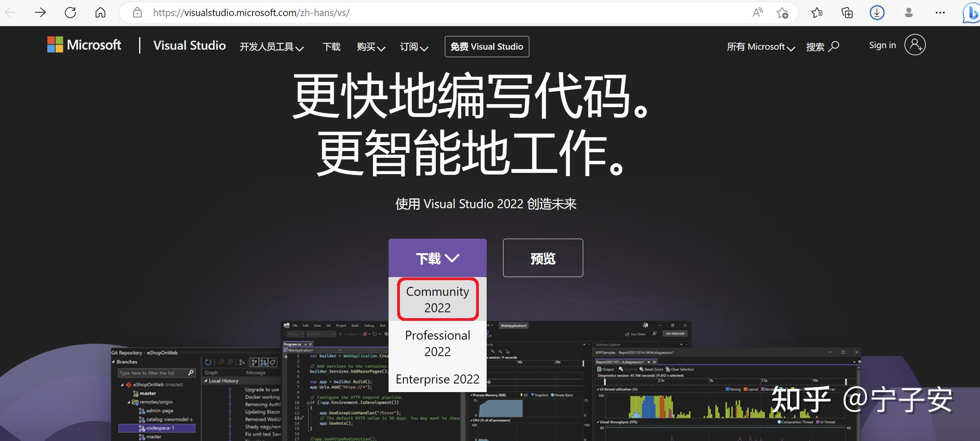The image size is (980, 441).
Task: Select 购买 from the navigation
Action: click(370, 47)
